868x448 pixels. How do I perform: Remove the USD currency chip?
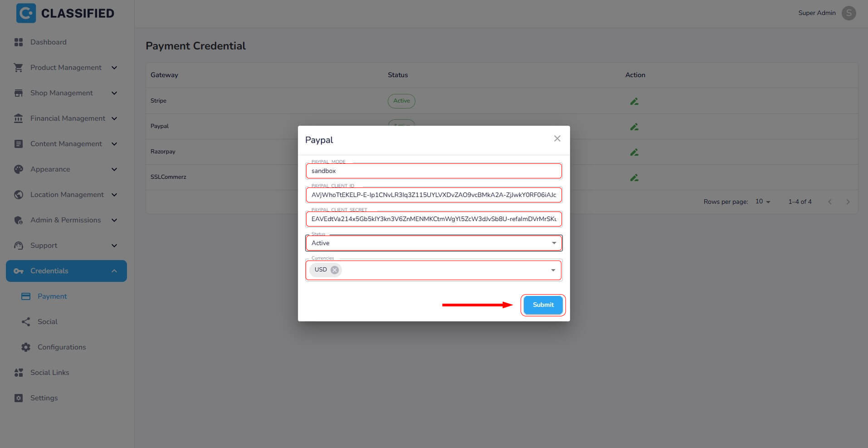pos(335,270)
